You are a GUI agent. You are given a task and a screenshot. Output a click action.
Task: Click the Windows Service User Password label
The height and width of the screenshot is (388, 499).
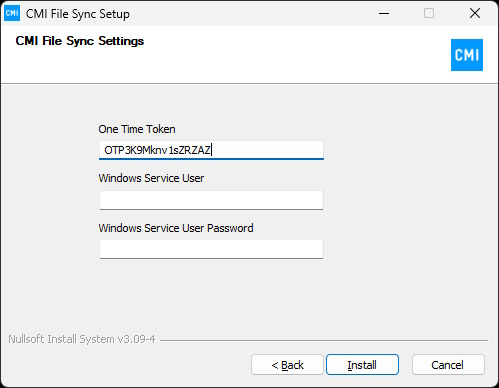tap(176, 228)
